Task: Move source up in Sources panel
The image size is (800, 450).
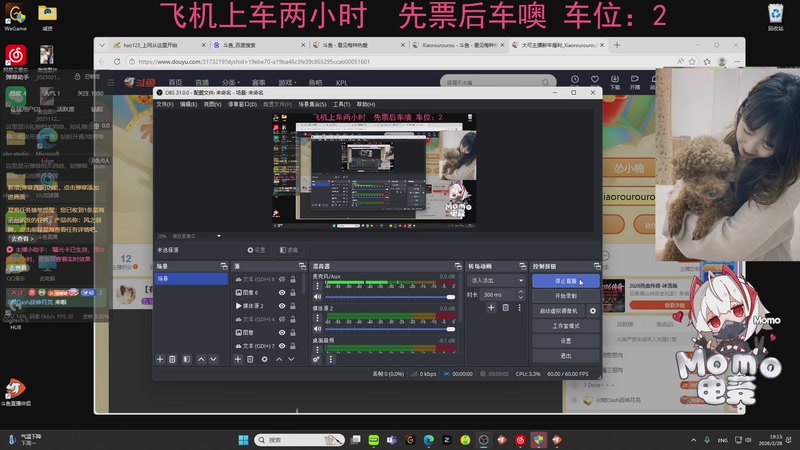Action: click(x=279, y=359)
